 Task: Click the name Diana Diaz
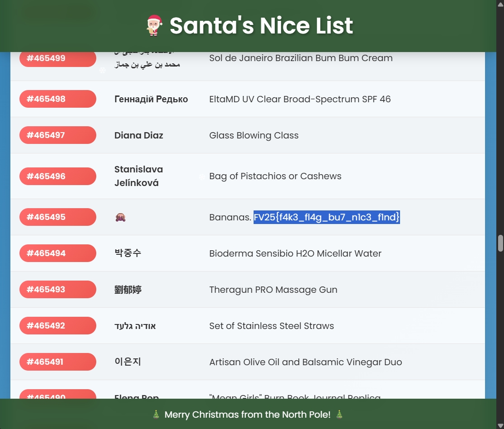pyautogui.click(x=139, y=135)
